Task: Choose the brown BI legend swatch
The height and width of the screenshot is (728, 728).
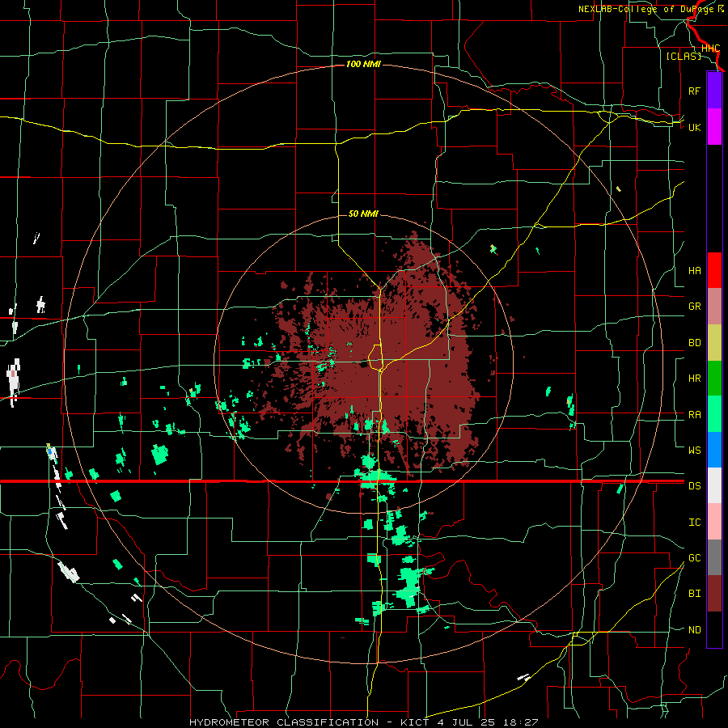Action: pyautogui.click(x=714, y=594)
